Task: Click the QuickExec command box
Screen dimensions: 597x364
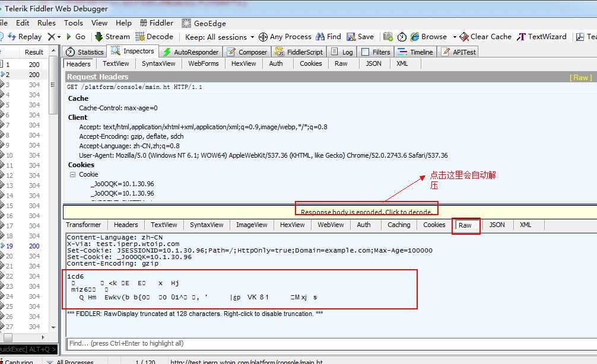Action: point(28,349)
